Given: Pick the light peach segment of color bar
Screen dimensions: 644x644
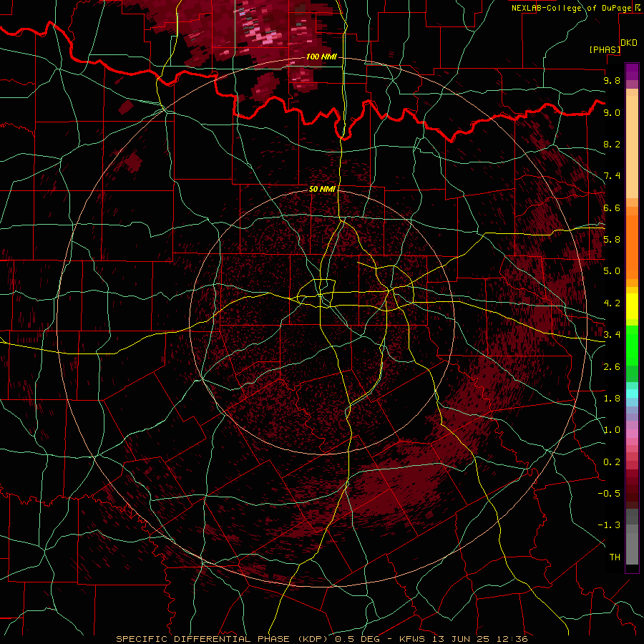Looking at the screenshot, I should [632, 147].
